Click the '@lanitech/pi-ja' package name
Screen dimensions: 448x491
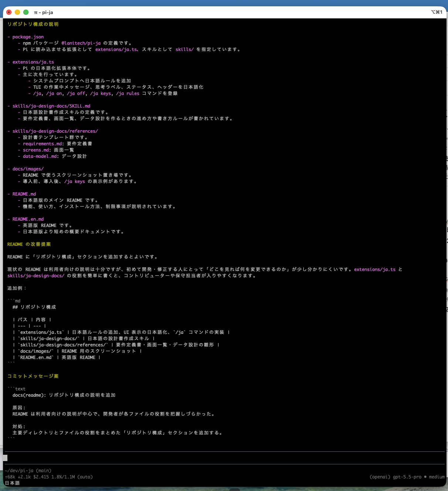pyautogui.click(x=81, y=43)
